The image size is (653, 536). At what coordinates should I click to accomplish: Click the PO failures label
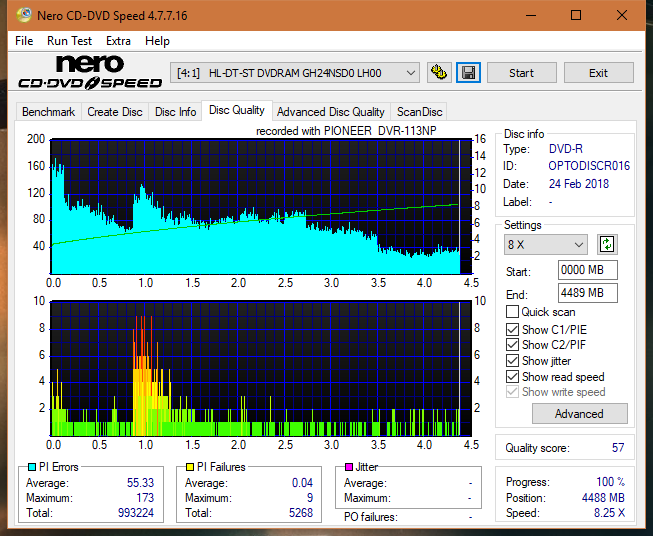point(371,517)
